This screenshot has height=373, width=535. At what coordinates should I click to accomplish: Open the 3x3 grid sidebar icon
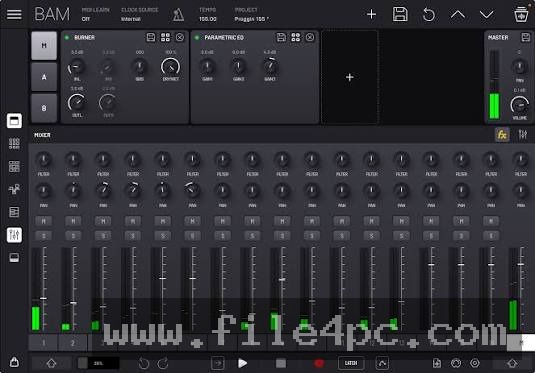click(14, 167)
